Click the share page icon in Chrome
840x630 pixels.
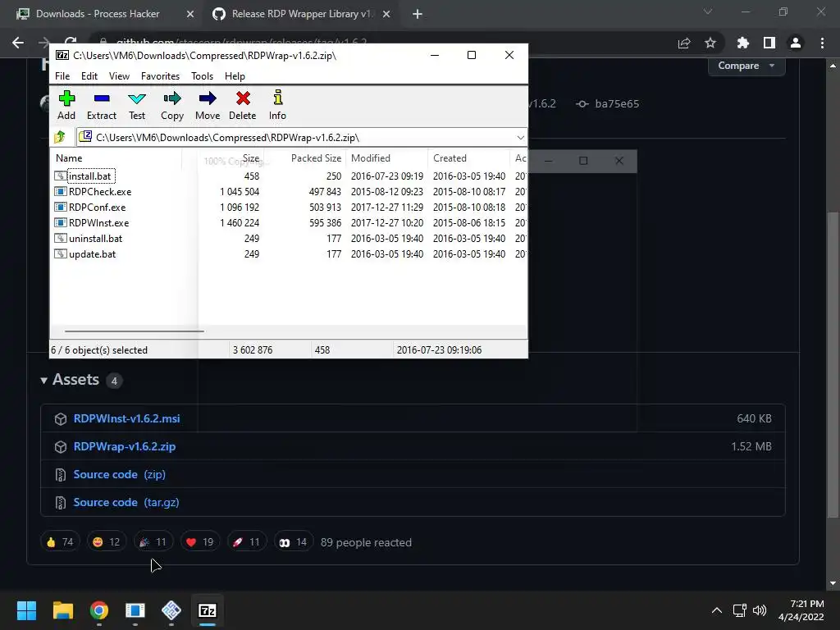click(x=684, y=43)
